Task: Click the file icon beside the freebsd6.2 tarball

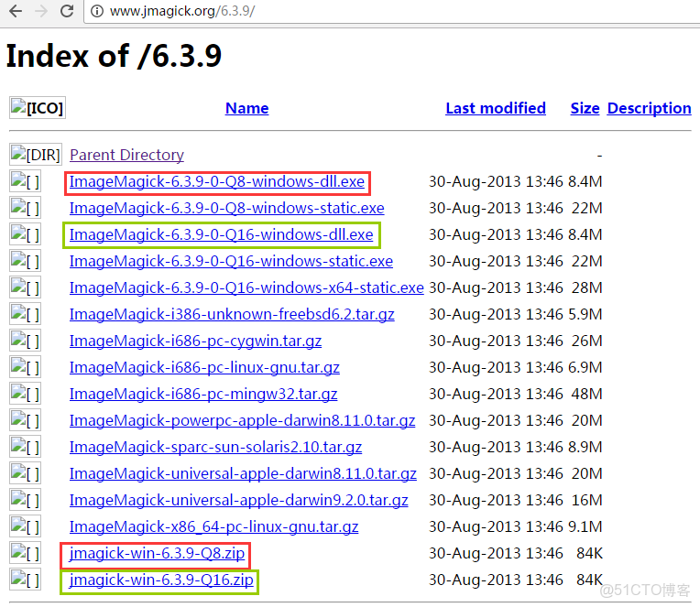Action: click(x=25, y=314)
